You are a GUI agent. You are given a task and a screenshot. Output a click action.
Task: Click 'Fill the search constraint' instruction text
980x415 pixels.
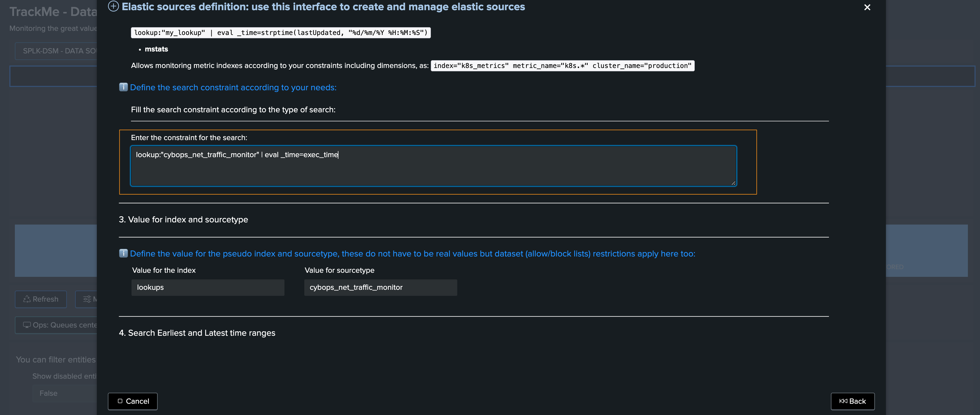[x=233, y=110]
